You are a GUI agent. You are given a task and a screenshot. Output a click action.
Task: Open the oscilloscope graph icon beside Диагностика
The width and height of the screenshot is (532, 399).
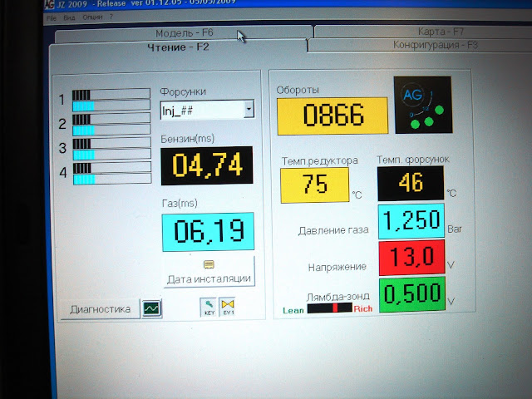(x=151, y=308)
